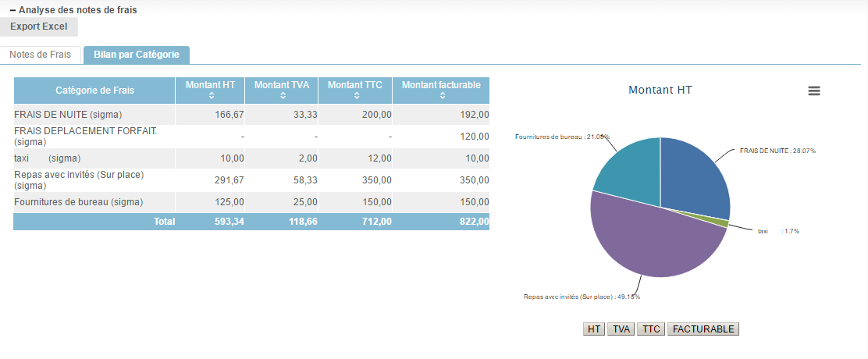This screenshot has width=868, height=359.
Task: Click the Montant HT chart title
Action: tap(660, 90)
